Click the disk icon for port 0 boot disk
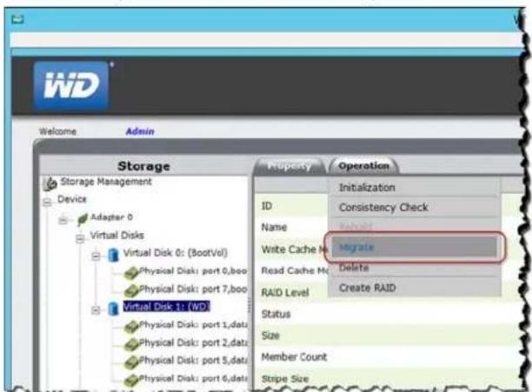532x392 pixels. pos(131,273)
